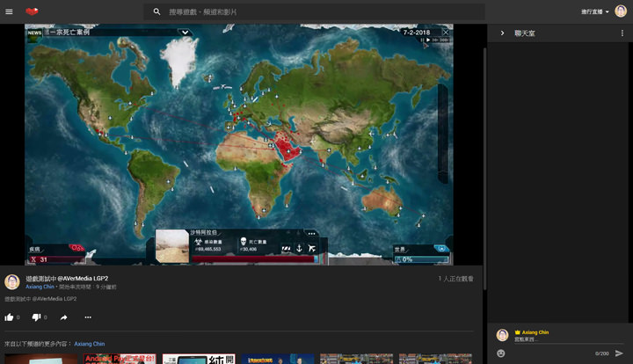Expand the in-game news headline dropdown arrow
This screenshot has width=633, height=364.
point(185,33)
